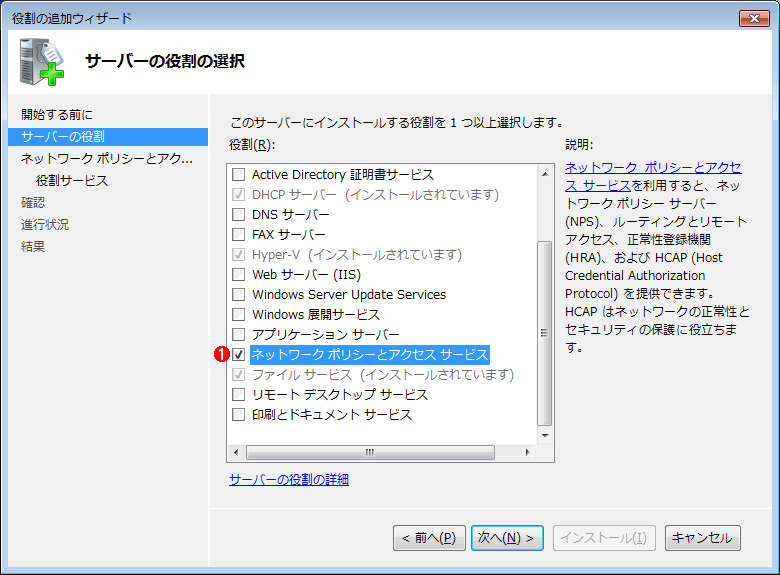Check the DNS サーバー role checkbox

239,214
